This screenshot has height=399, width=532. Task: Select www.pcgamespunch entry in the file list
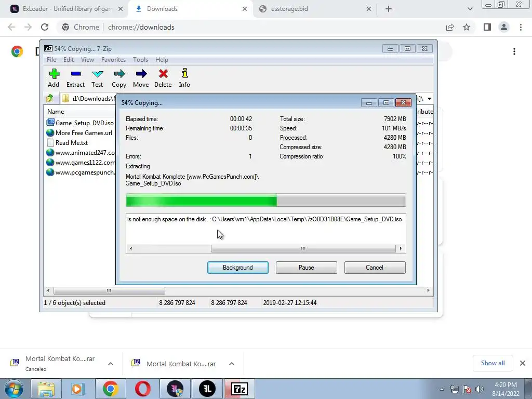click(81, 172)
